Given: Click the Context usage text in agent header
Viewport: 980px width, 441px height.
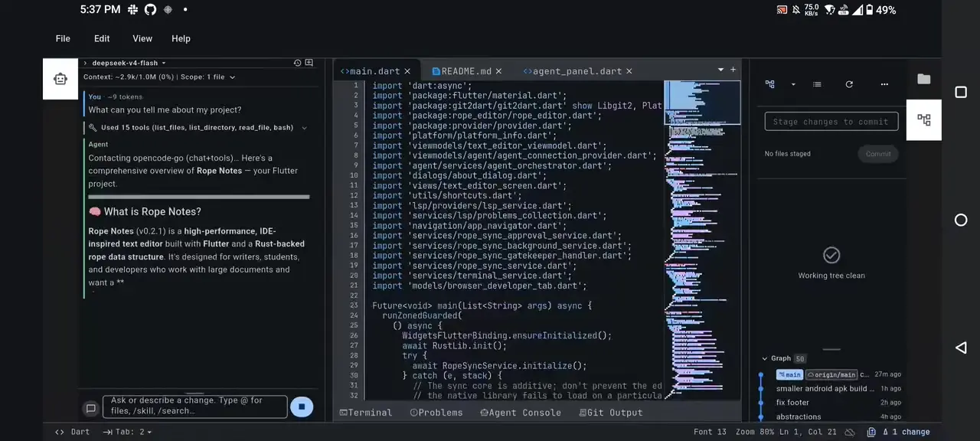Looking at the screenshot, I should coord(129,77).
